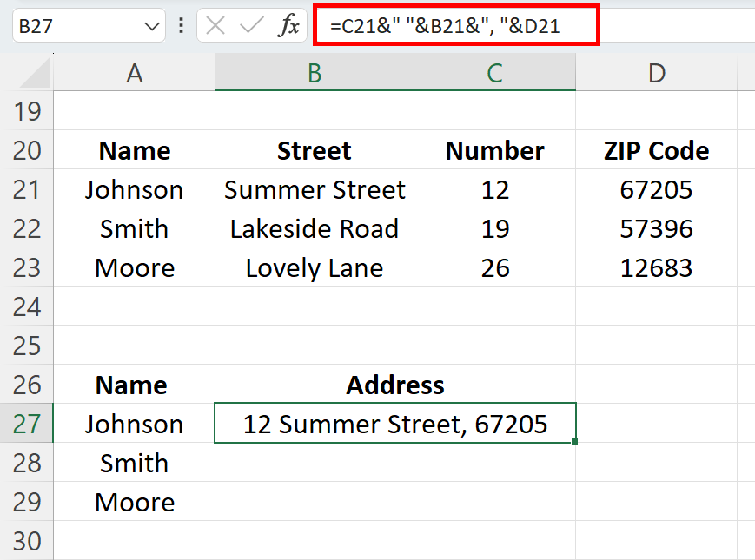Select row 22 header
Viewport: 755px width, 560px height.
27,228
